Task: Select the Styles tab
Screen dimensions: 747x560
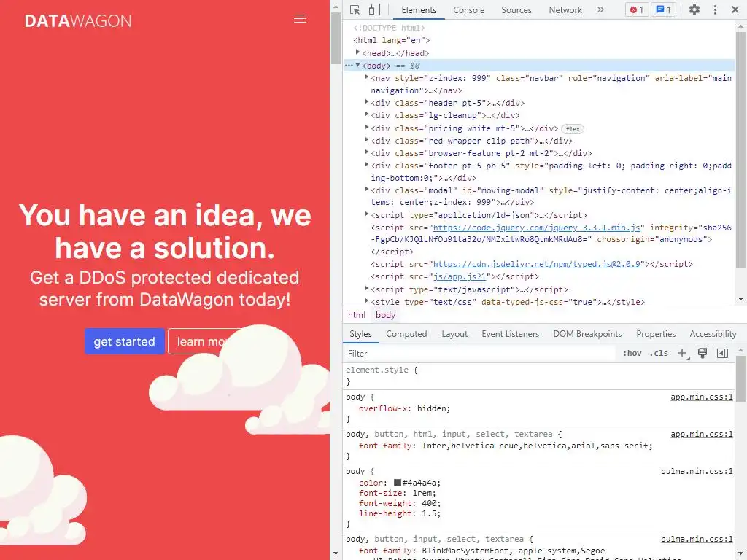Action: [360, 334]
